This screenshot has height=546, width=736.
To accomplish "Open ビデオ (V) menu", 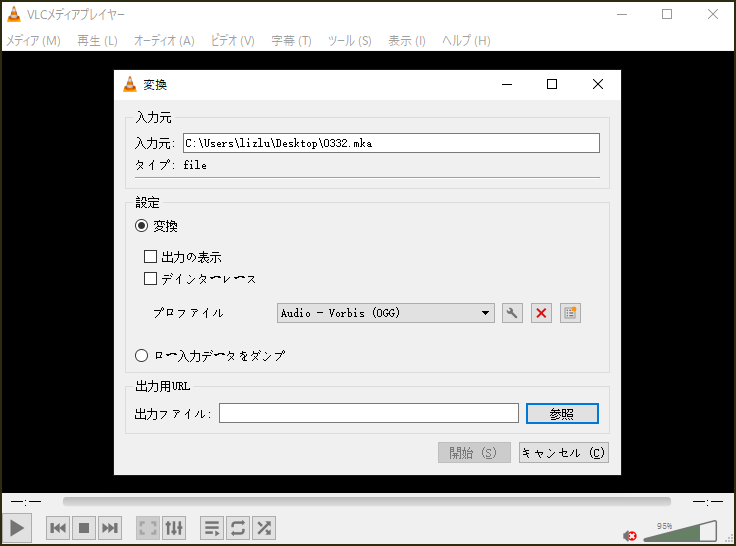I will click(x=233, y=41).
